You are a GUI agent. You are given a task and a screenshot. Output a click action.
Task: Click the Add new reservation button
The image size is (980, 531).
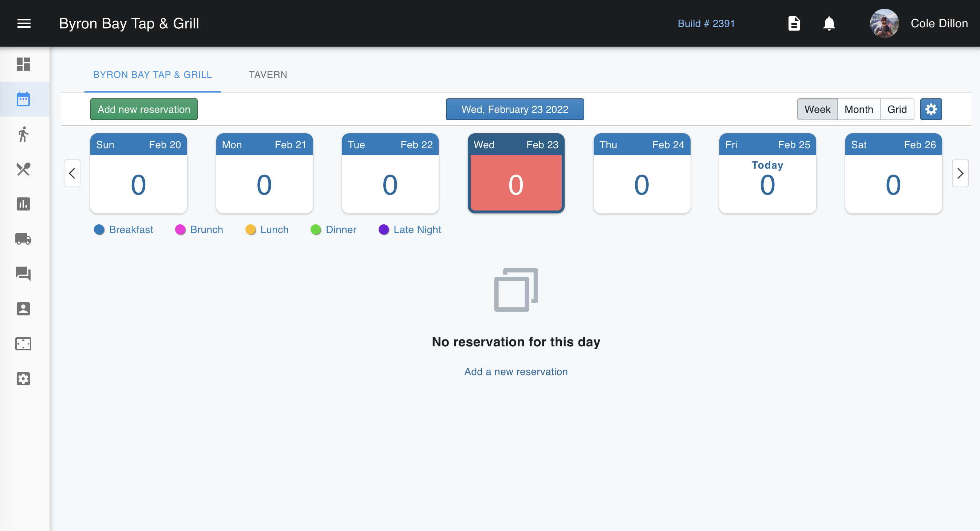(x=144, y=110)
